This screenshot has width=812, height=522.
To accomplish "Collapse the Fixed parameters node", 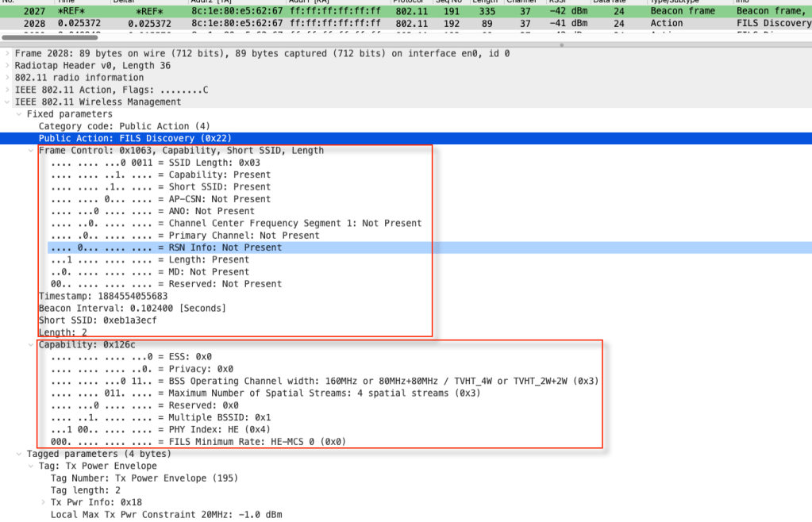I will point(19,114).
